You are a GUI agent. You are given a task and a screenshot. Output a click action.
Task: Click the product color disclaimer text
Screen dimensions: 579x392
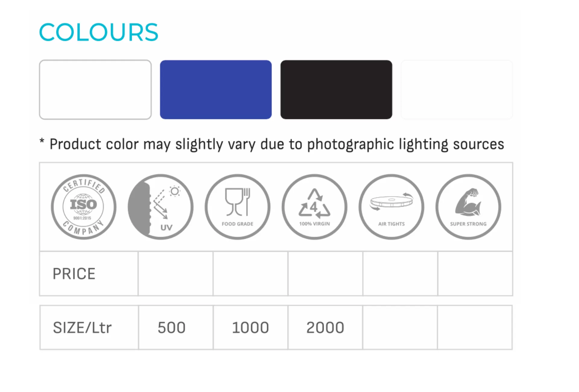coord(277,144)
